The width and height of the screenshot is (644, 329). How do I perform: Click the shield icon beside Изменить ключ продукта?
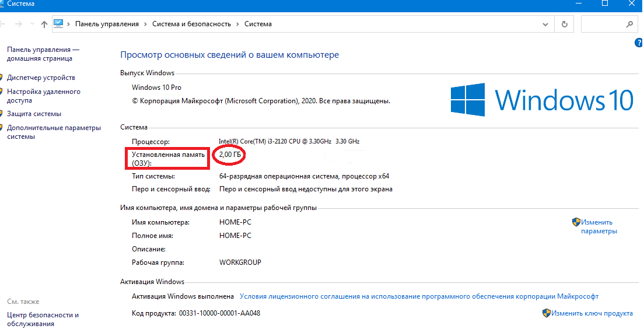(546, 313)
